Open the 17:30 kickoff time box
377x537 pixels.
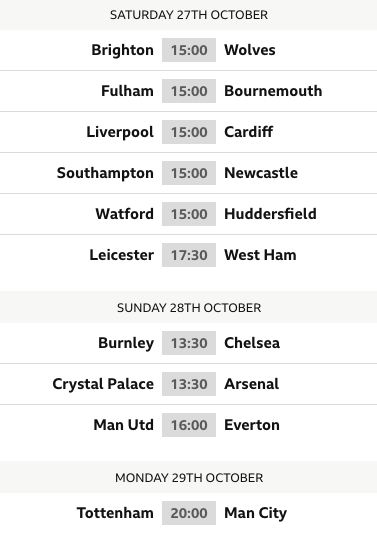pos(189,255)
